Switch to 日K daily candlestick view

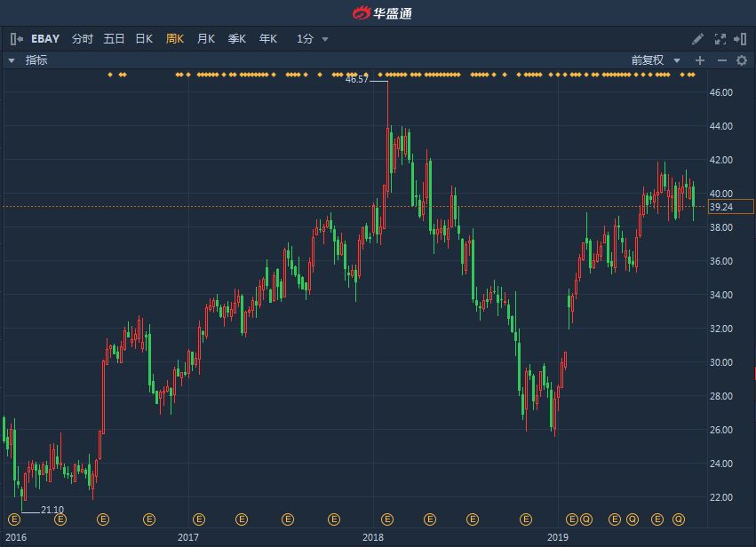coord(144,39)
